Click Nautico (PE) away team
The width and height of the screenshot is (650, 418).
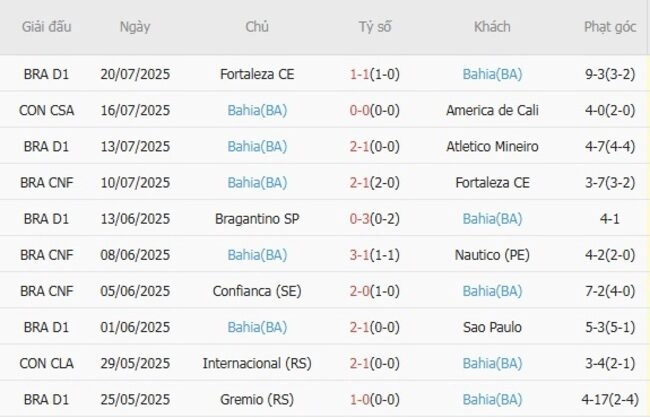492,255
